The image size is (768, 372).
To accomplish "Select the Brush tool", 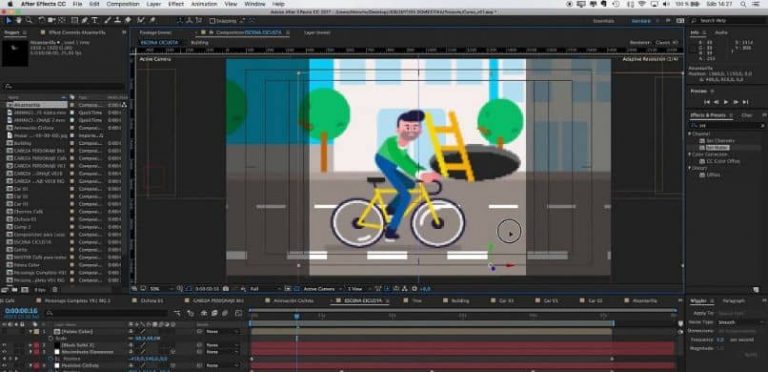I will [107, 21].
